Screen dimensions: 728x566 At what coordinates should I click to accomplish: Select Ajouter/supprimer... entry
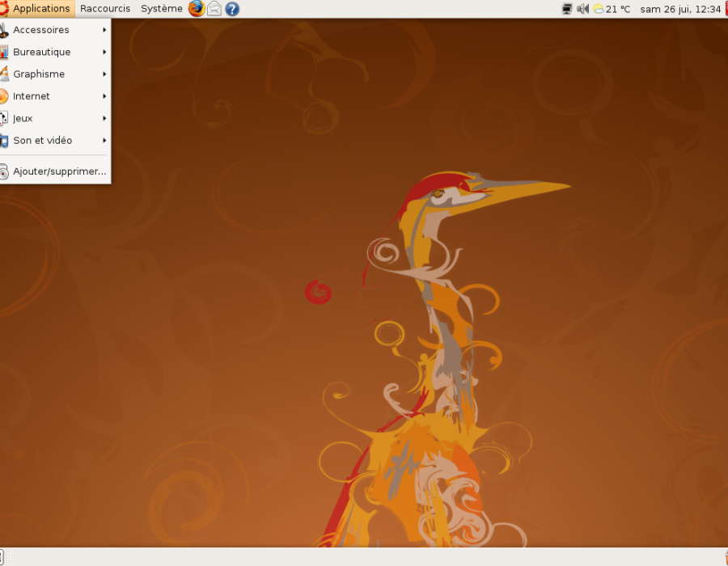pos(55,171)
